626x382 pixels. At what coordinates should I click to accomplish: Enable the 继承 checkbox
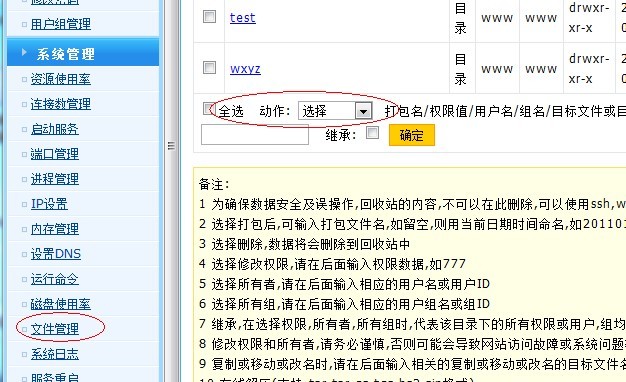372,133
